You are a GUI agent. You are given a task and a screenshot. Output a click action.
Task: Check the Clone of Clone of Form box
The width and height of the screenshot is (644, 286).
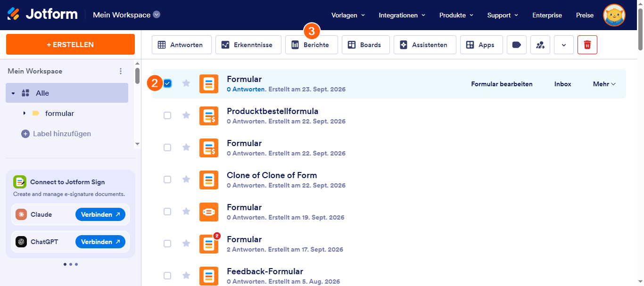point(167,180)
